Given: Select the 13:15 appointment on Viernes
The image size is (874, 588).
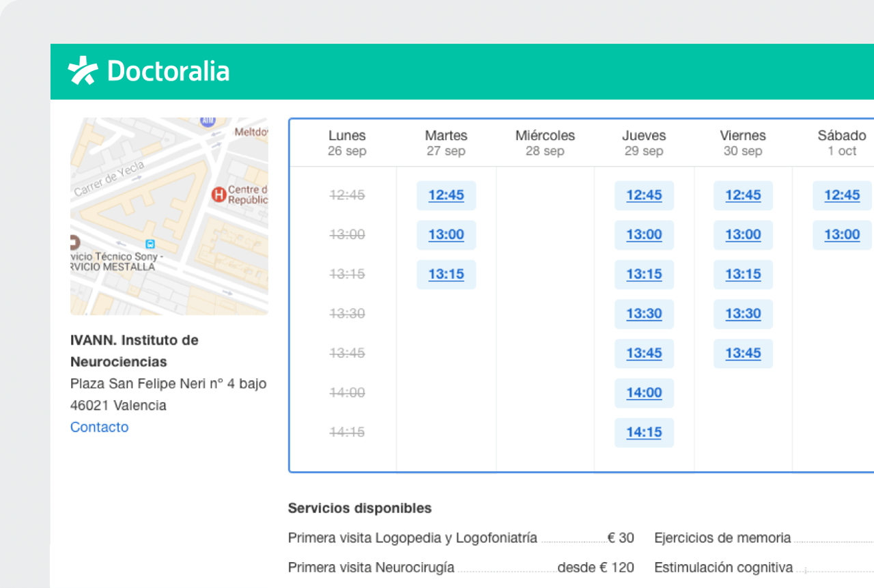Looking at the screenshot, I should pos(743,274).
